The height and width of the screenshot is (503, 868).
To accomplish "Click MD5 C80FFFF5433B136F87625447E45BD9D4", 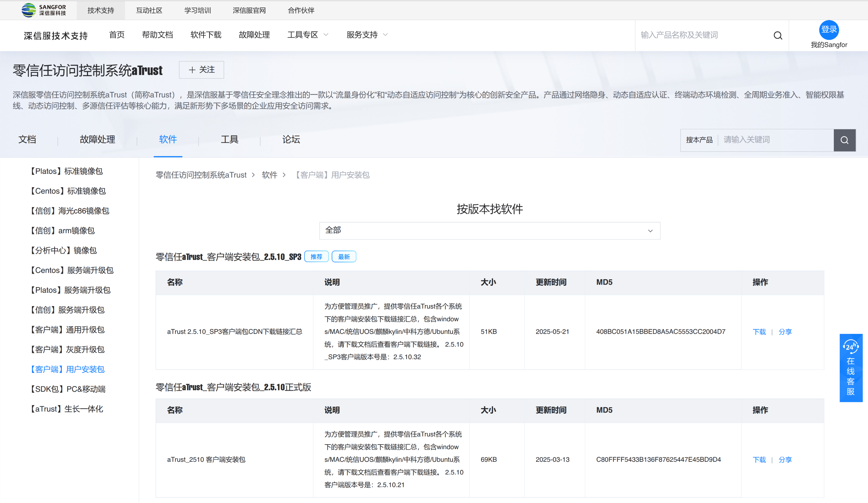I will click(658, 460).
